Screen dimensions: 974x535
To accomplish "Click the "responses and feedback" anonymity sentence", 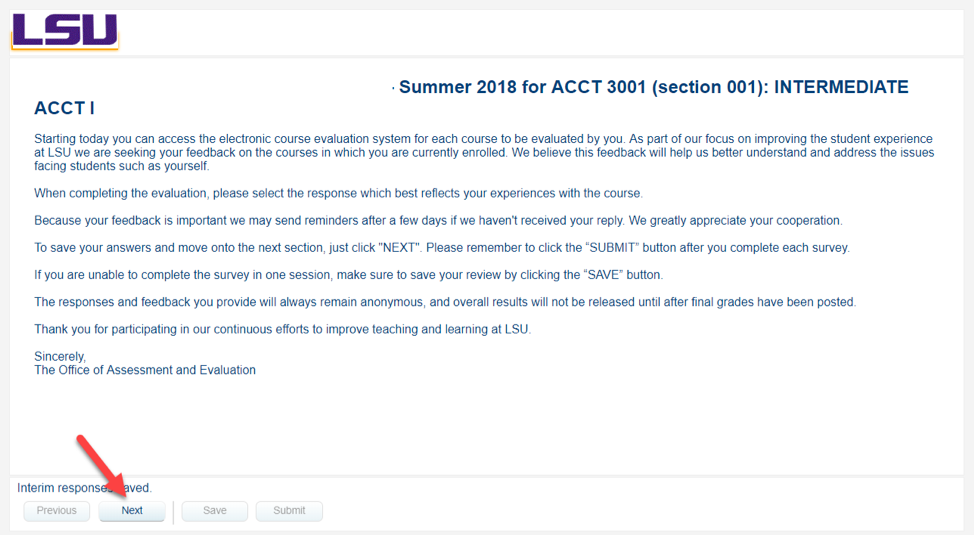I will [x=445, y=302].
